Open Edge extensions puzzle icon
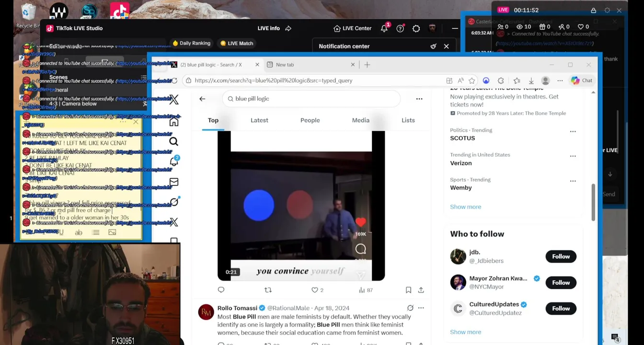Screen dimensions: 644x345 pos(501,80)
